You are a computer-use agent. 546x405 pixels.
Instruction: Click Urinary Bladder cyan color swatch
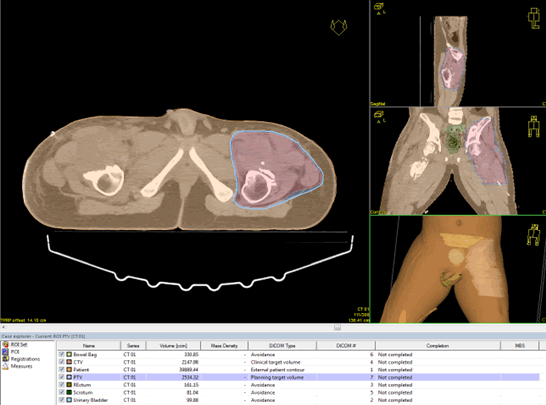click(69, 400)
